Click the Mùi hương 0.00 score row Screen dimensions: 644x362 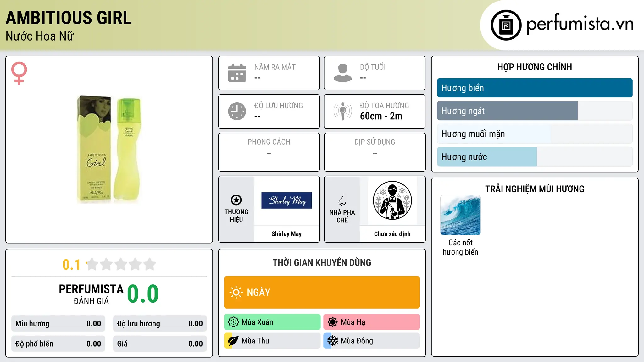[58, 324]
